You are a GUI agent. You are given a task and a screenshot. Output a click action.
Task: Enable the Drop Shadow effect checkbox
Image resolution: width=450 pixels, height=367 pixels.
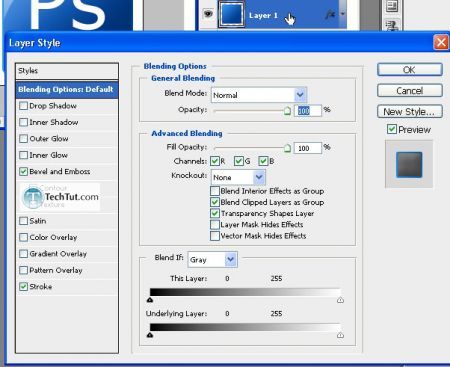coord(23,106)
